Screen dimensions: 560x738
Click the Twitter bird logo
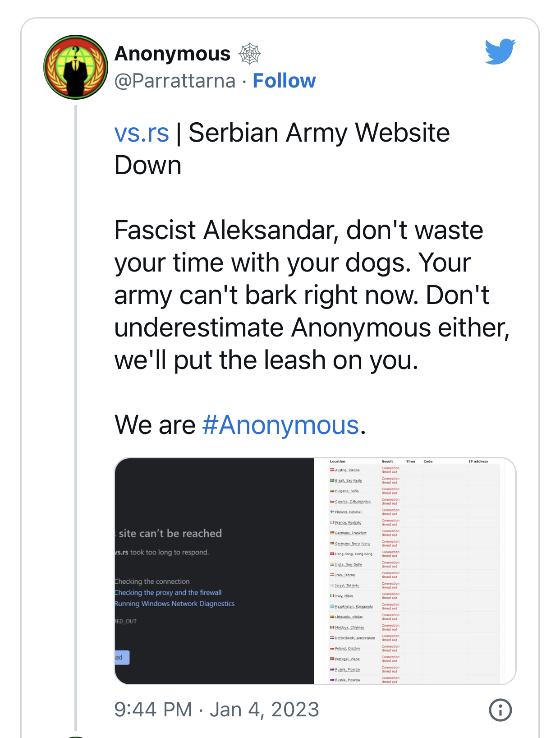(x=500, y=51)
